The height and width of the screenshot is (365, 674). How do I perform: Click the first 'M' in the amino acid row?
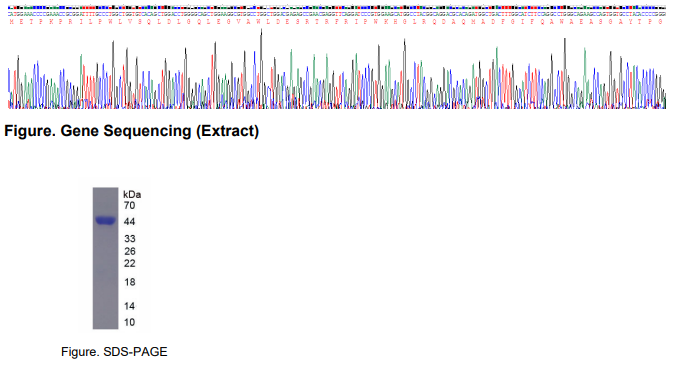(12, 21)
